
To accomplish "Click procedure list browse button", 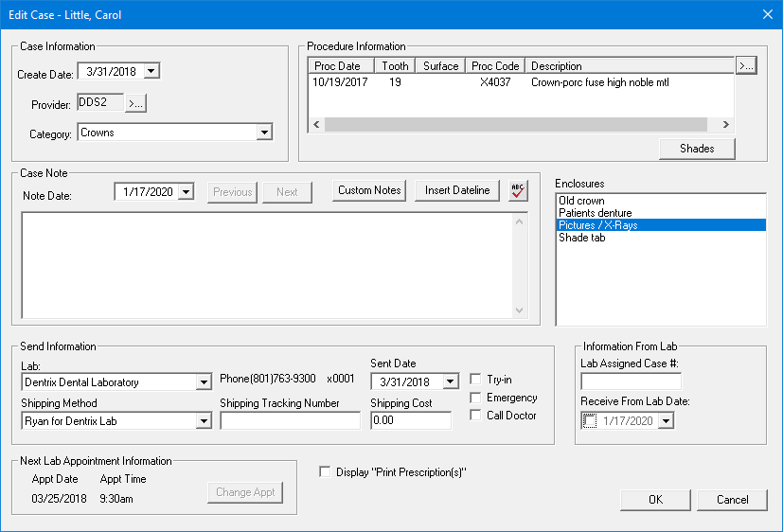I will pyautogui.click(x=746, y=65).
